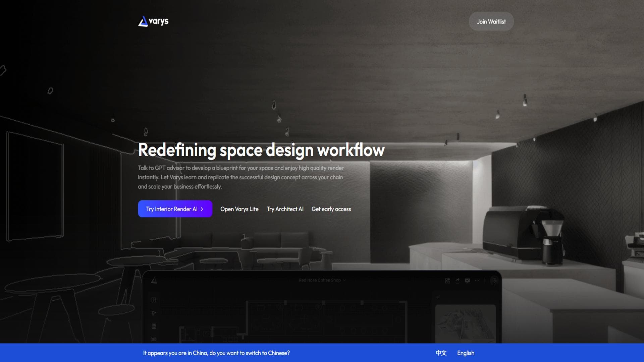Click the bed furniture icon in the sidebar
The width and height of the screenshot is (644, 362).
click(x=154, y=339)
